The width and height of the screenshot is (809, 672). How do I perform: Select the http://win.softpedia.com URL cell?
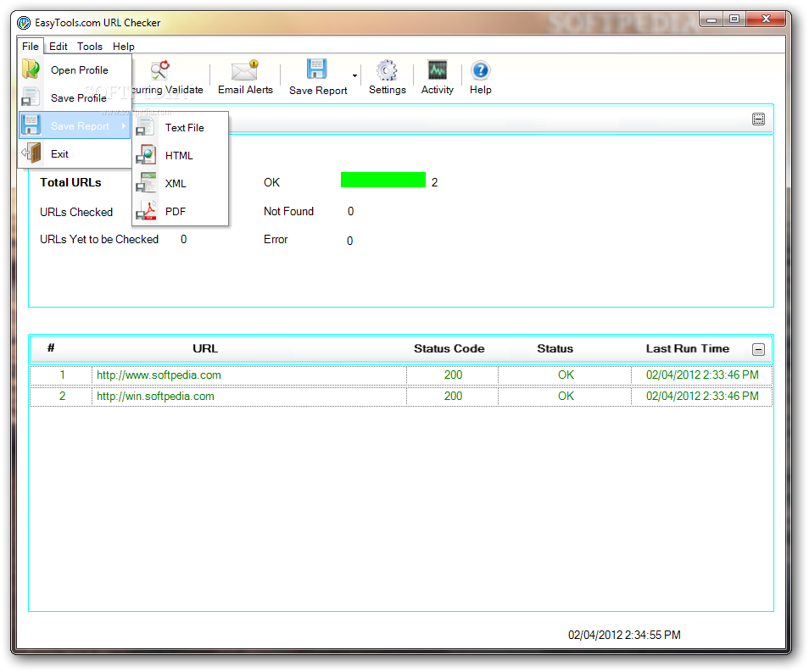tap(249, 397)
